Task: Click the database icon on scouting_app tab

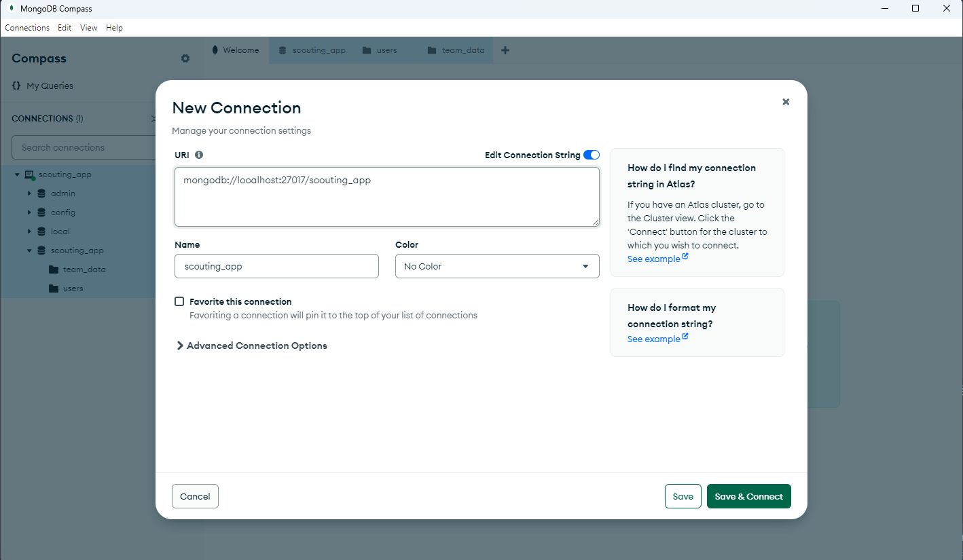Action: (x=283, y=50)
